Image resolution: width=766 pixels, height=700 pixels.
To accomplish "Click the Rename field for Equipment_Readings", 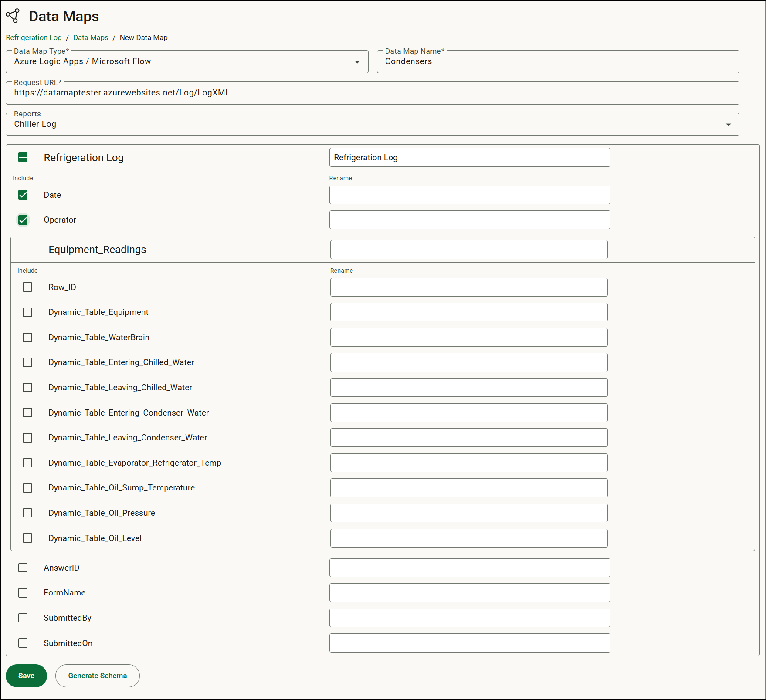I will [x=468, y=249].
